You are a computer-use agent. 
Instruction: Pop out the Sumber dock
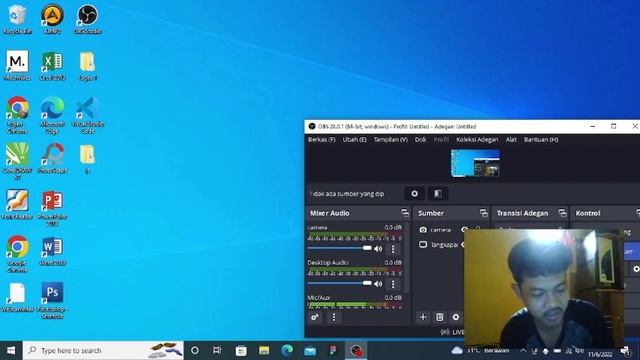[x=483, y=213]
